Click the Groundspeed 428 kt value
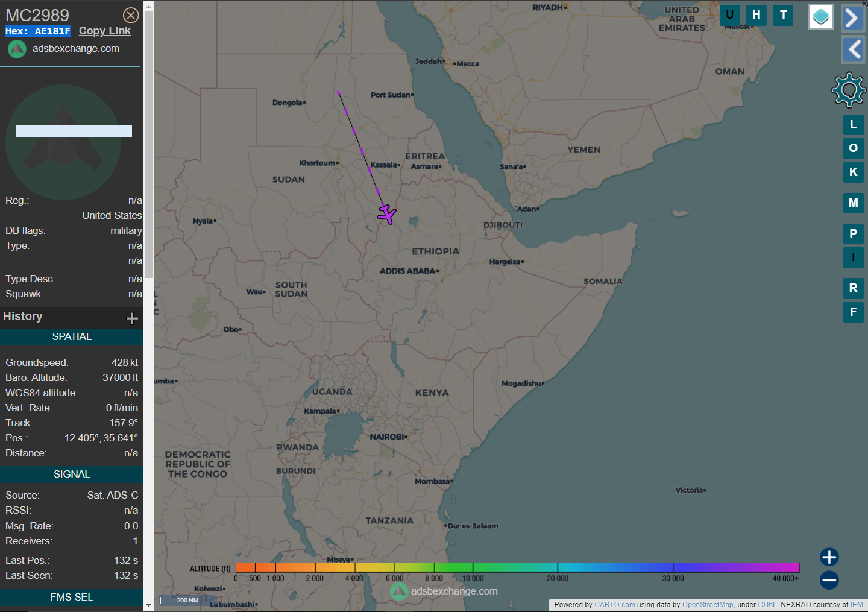This screenshot has height=612, width=868. click(125, 362)
